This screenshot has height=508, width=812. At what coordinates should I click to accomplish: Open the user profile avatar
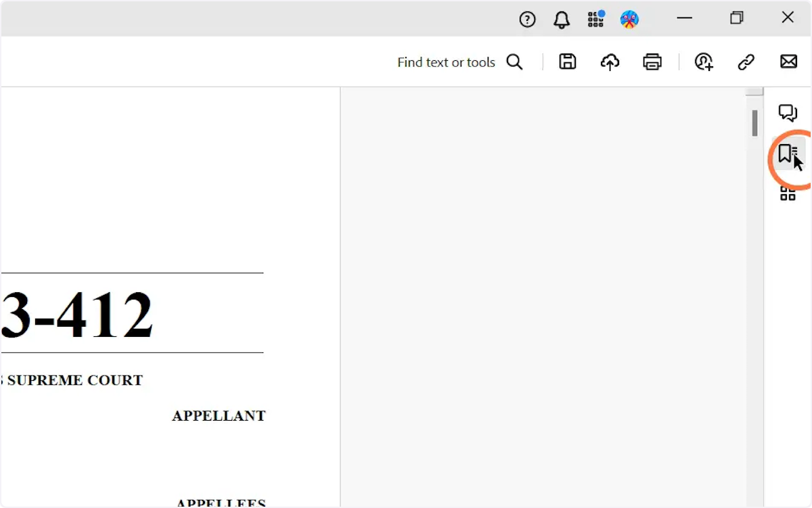pos(630,20)
